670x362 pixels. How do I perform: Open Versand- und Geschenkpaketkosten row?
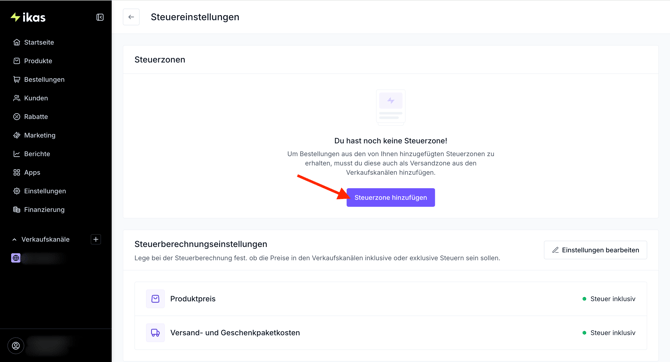(x=391, y=333)
